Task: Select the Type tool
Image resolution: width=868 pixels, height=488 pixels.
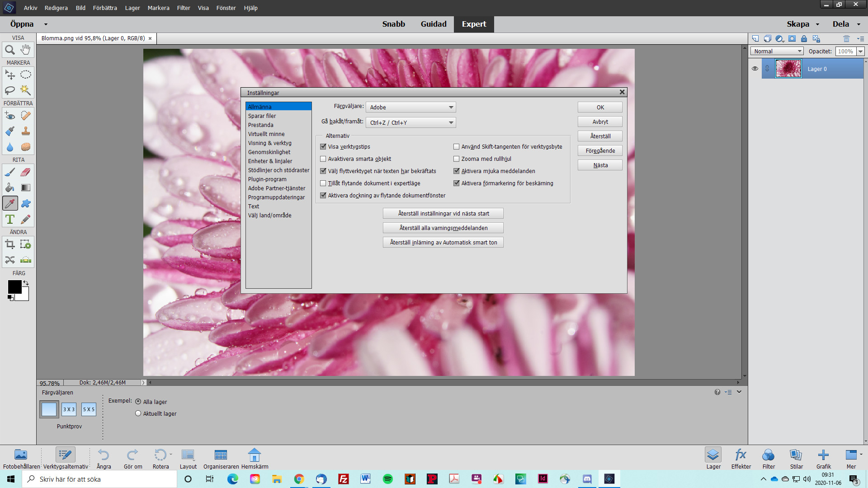Action: coord(10,219)
